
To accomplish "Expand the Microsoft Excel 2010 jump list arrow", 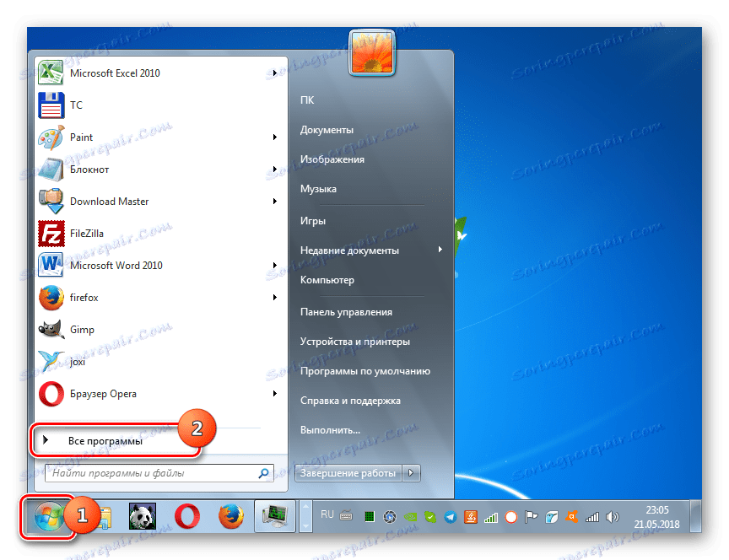I will click(x=275, y=73).
